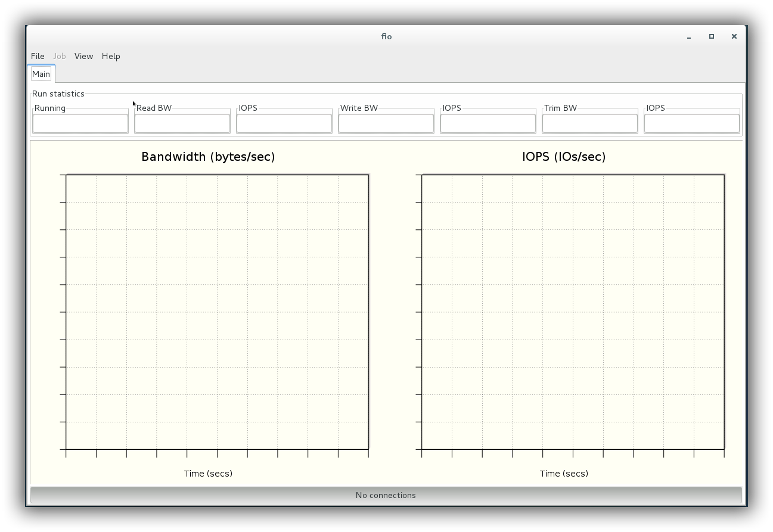
Task: Click the IOPS (IOs/sec) graph title
Action: pyautogui.click(x=564, y=157)
